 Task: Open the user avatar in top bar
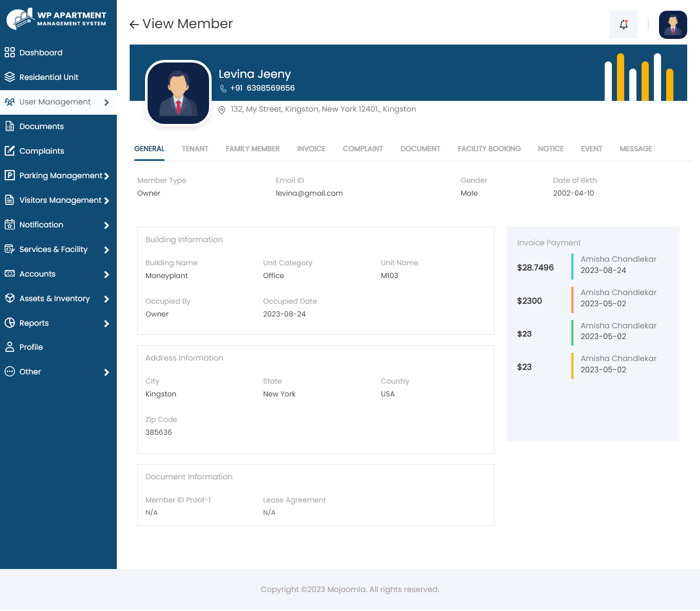click(x=673, y=25)
